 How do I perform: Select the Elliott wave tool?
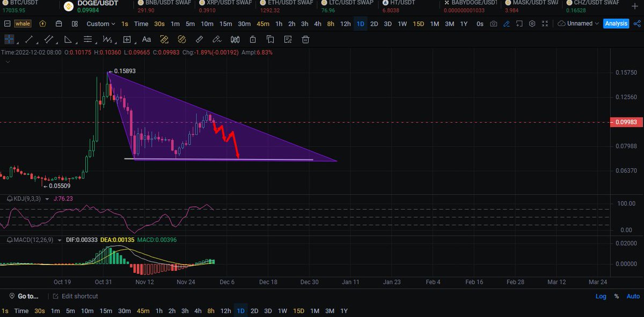pos(107,39)
